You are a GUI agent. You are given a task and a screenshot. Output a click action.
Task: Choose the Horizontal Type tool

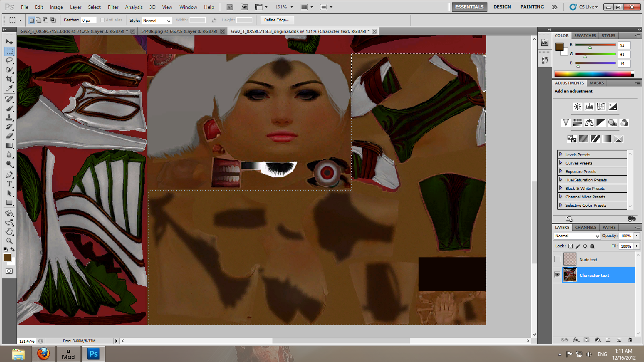click(9, 184)
